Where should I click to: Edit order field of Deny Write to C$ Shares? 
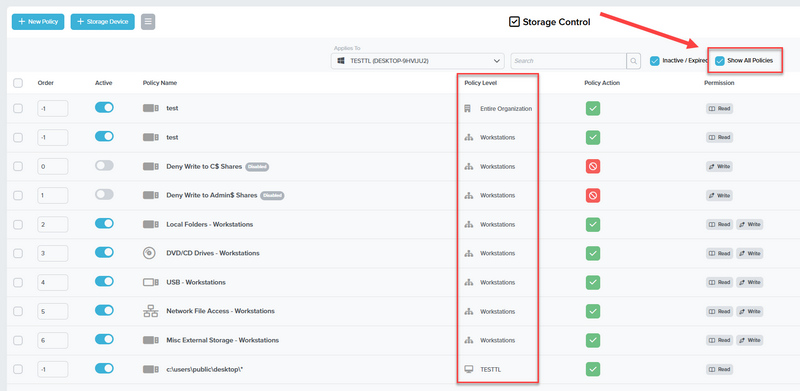(x=53, y=166)
